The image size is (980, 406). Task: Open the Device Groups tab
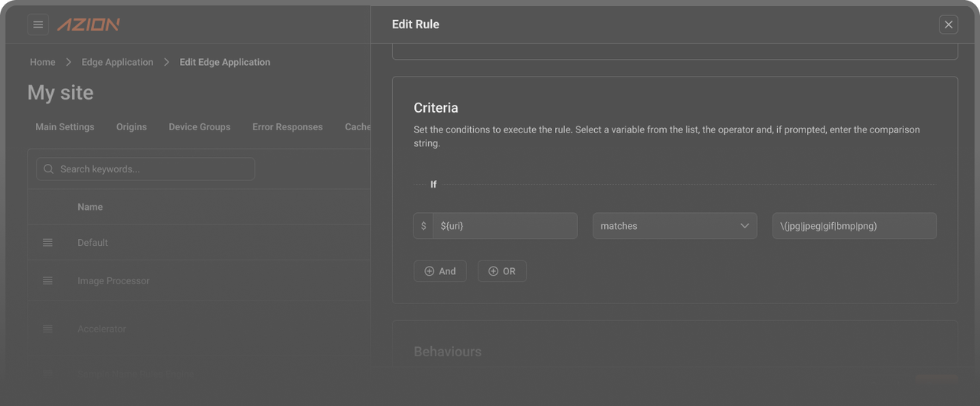click(x=199, y=127)
